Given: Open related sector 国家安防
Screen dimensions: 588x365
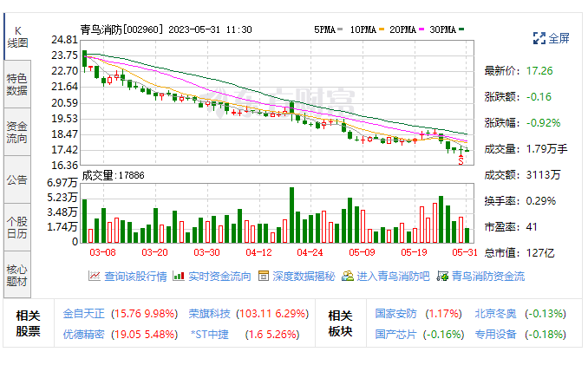Looking at the screenshot, I should [x=396, y=313].
